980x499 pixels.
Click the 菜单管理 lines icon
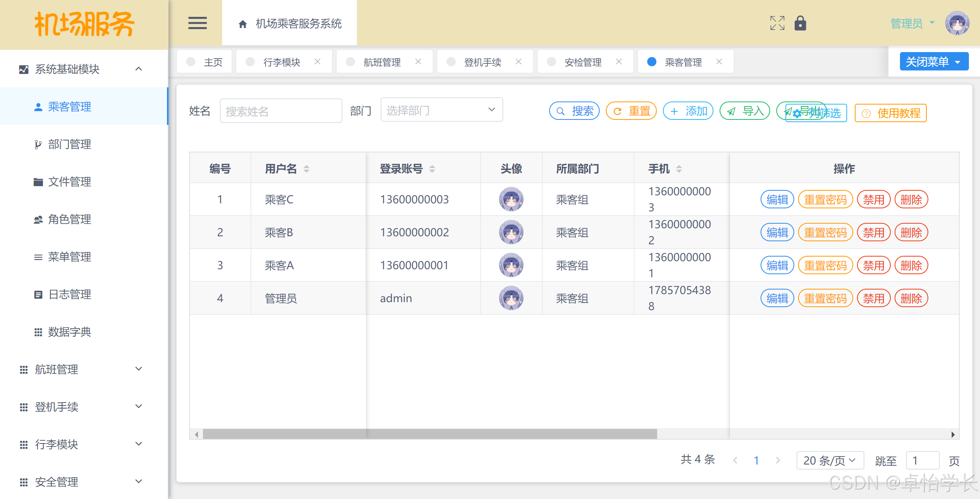(38, 257)
